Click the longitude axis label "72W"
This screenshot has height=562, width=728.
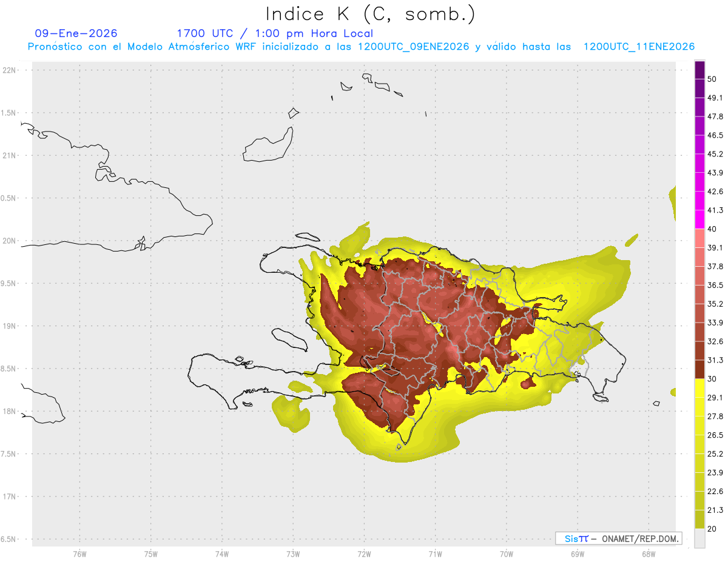364,554
